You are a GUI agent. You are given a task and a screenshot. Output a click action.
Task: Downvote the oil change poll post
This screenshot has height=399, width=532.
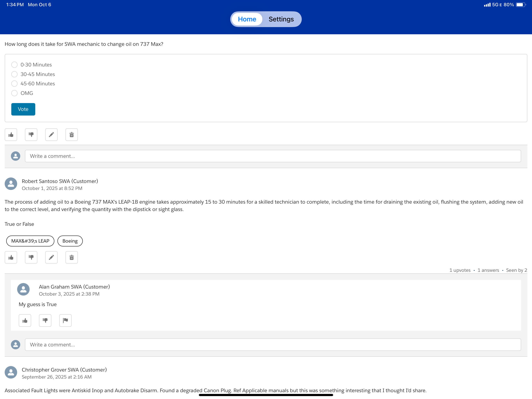(x=31, y=135)
